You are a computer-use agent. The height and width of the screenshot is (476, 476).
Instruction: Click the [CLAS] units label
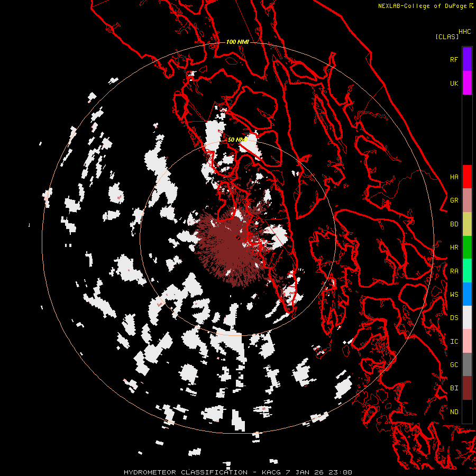point(447,36)
